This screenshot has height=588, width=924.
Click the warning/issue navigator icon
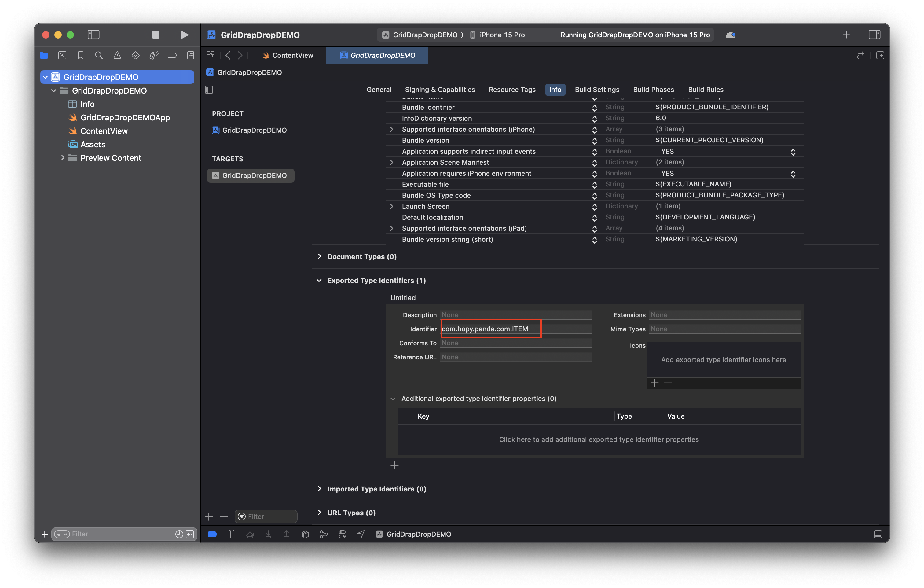coord(118,55)
